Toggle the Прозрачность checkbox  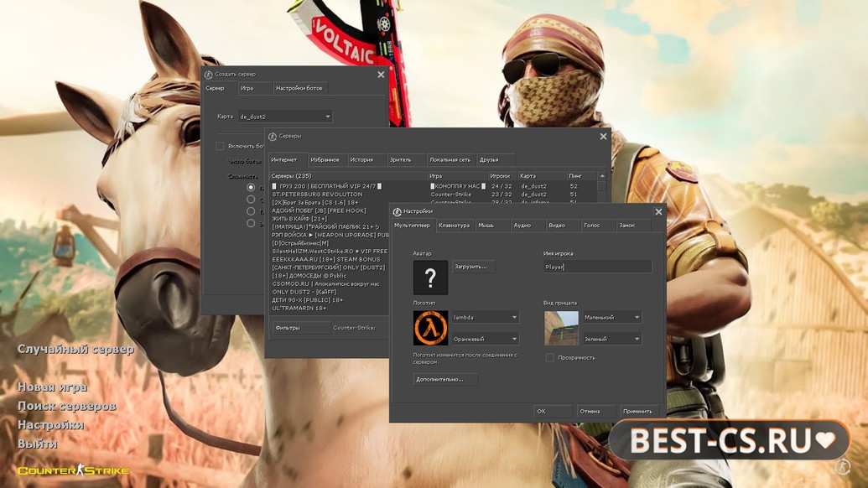click(x=549, y=357)
